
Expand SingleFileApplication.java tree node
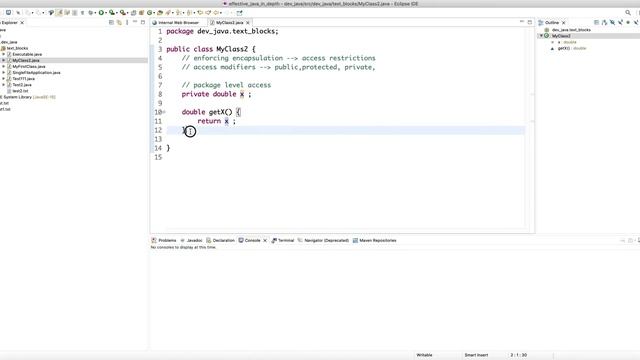pyautogui.click(x=4, y=72)
